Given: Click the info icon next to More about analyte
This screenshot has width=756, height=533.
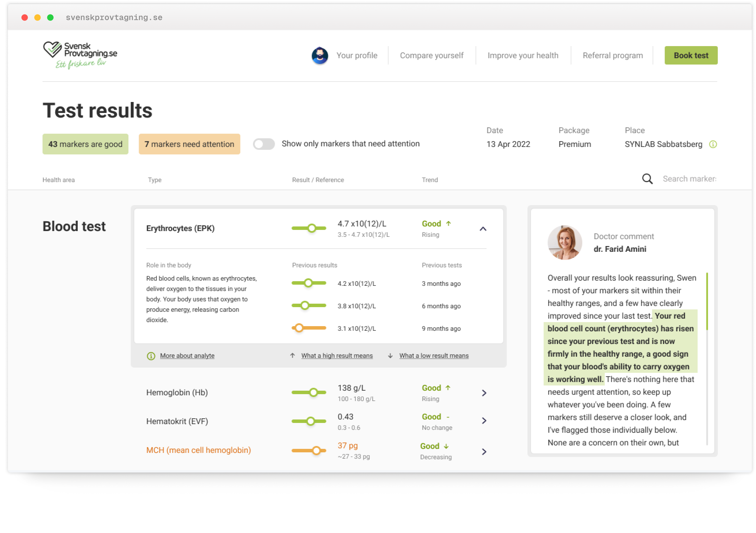Looking at the screenshot, I should coord(151,356).
